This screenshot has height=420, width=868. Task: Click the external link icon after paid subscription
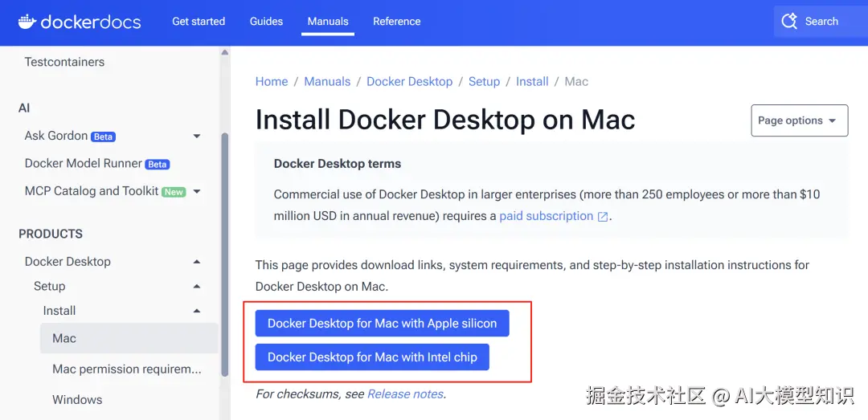pos(603,216)
